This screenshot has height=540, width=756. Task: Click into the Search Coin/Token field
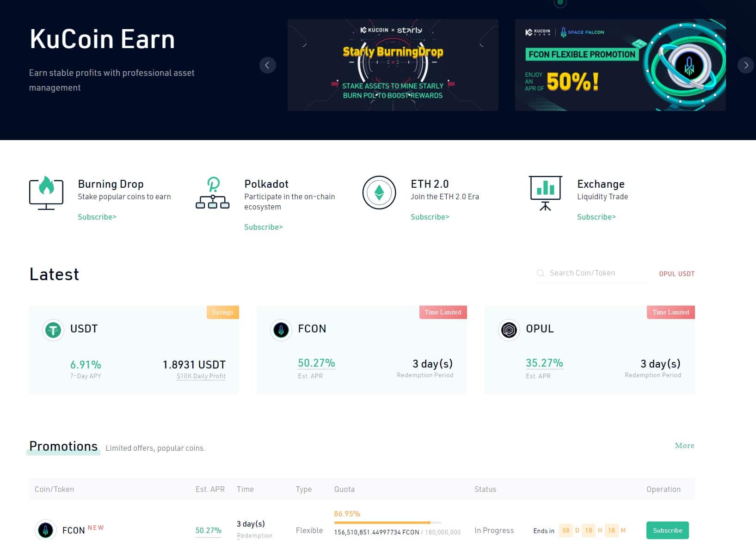[596, 273]
